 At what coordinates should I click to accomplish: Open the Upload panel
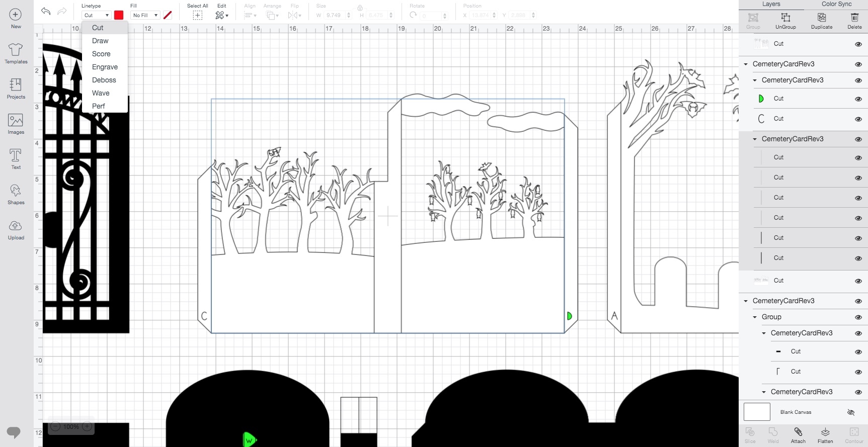[16, 226]
